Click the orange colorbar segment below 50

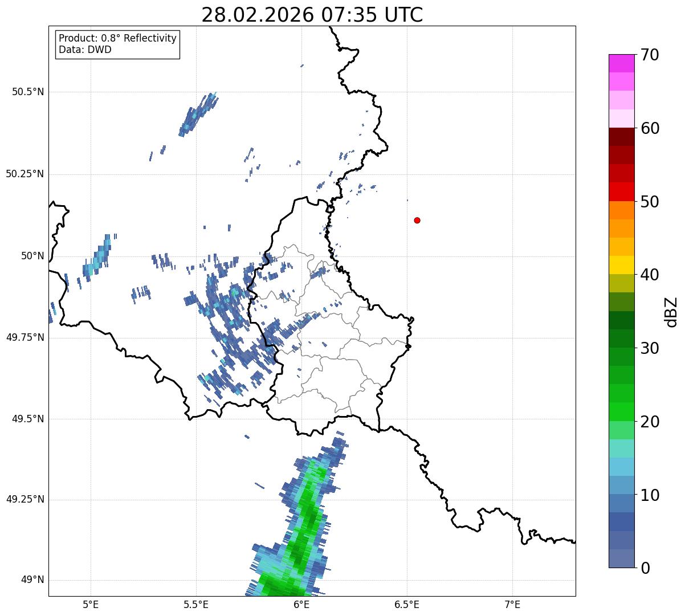click(622, 210)
